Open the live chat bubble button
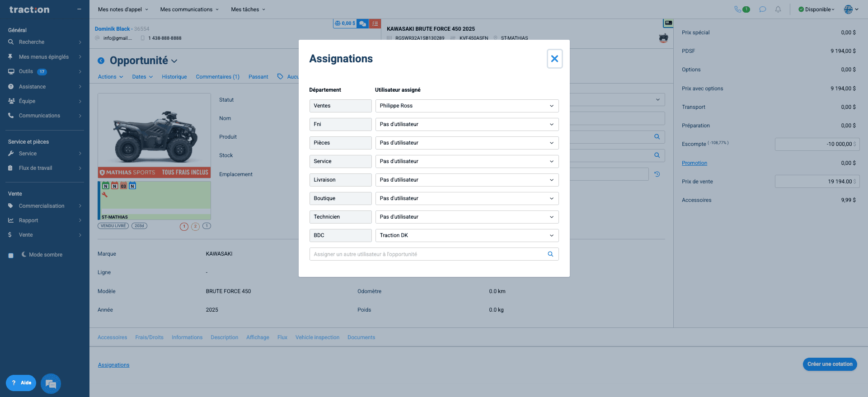This screenshot has width=868, height=397. coord(51,384)
